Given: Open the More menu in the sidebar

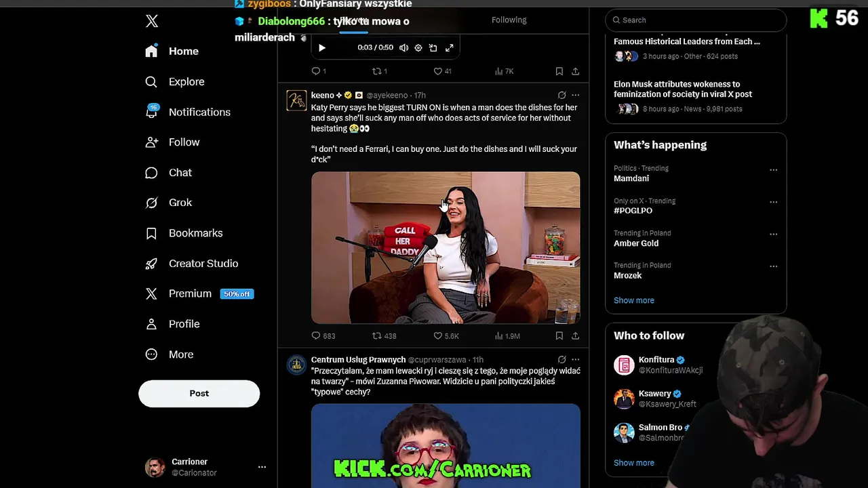Looking at the screenshot, I should coord(170,354).
